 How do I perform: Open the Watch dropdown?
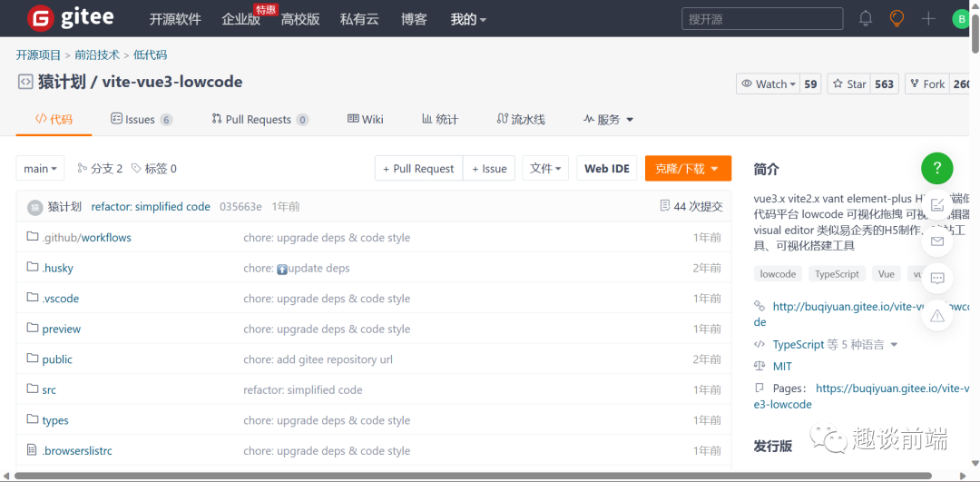pyautogui.click(x=769, y=84)
